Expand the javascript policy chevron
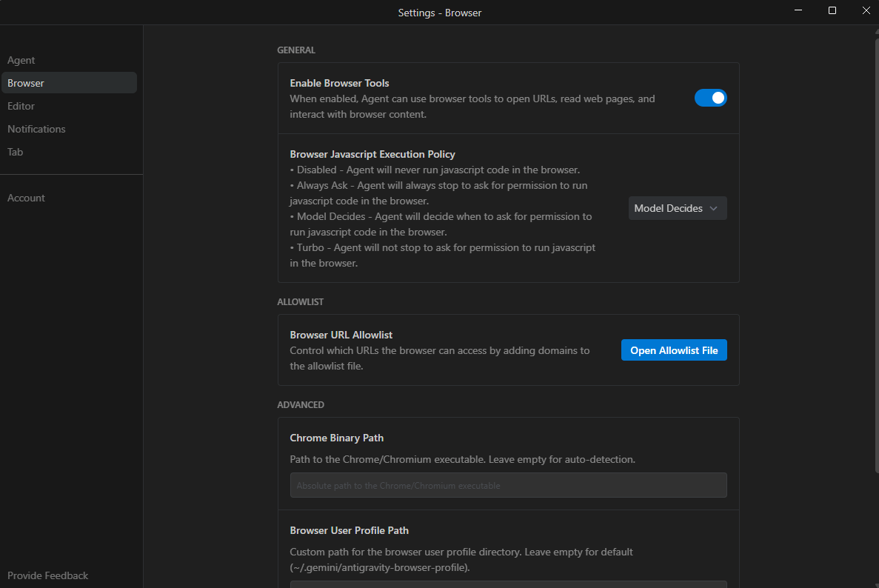Screen dimensions: 879x588 [x=715, y=208]
